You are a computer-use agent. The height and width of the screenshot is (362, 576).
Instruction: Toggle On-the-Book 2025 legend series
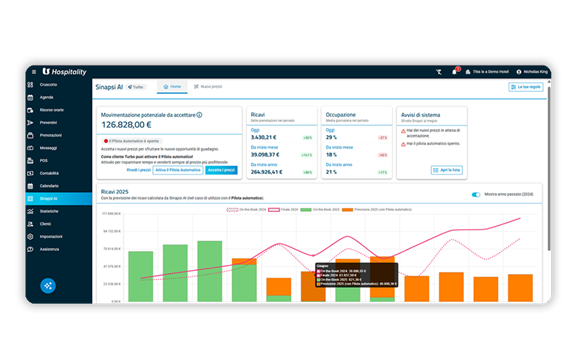pos(320,209)
